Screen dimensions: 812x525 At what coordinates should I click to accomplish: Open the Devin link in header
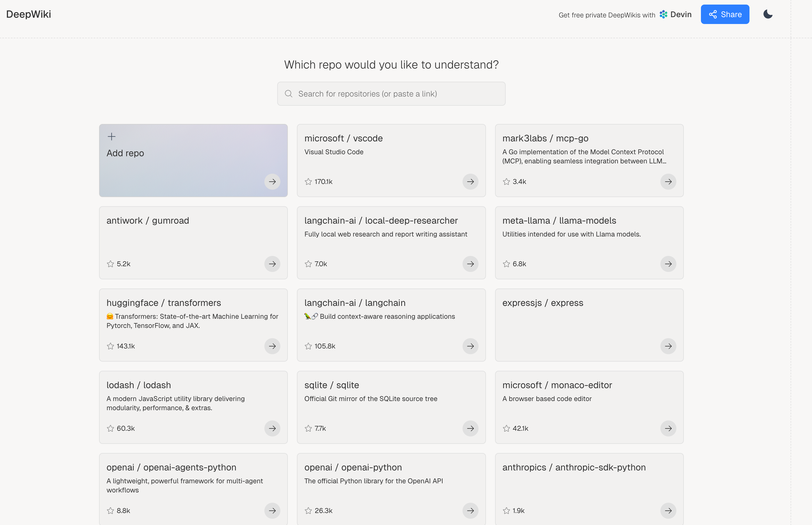(x=675, y=14)
